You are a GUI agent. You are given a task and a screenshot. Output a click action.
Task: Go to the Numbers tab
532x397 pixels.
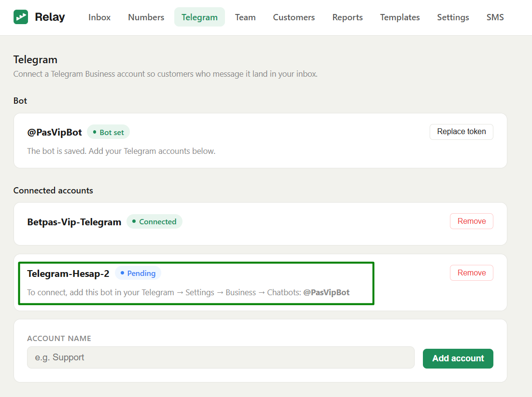pos(146,17)
